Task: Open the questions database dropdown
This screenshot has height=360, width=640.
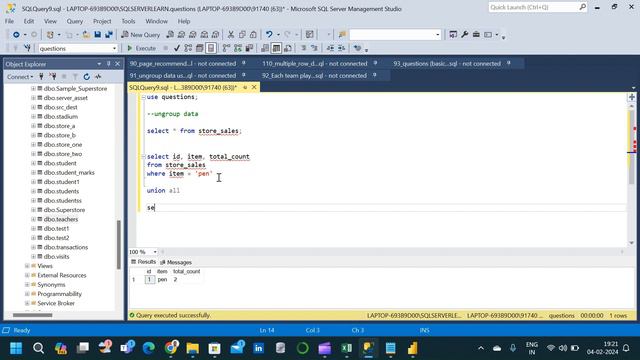Action: (114, 48)
